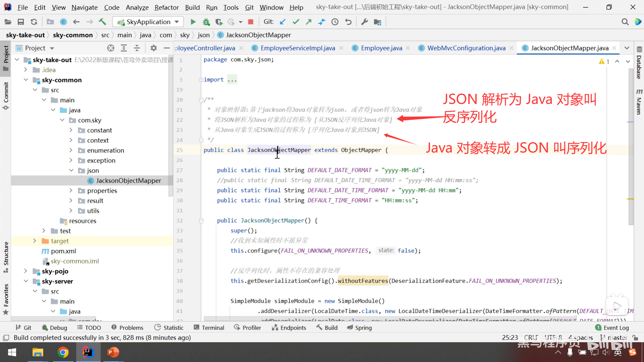Open the Terminal tool window
The width and height of the screenshot is (644, 362).
[209, 328]
